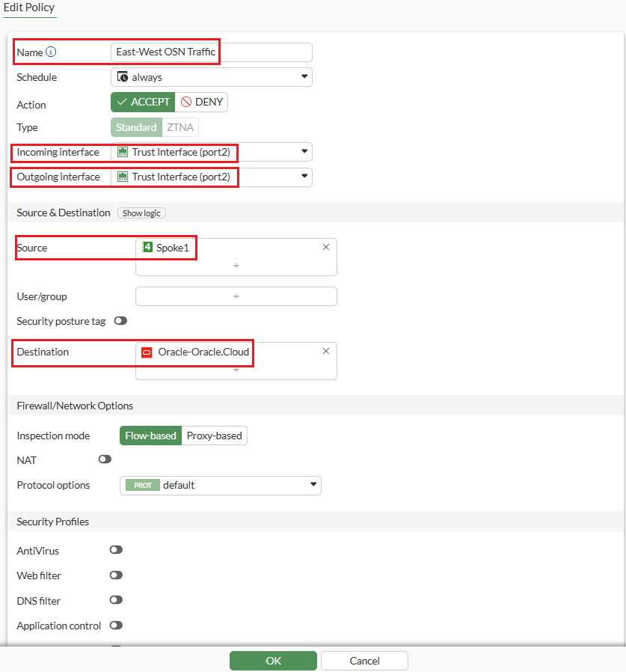This screenshot has height=672, width=626.
Task: Click the Firewall/Network Options section header
Action: (x=75, y=406)
